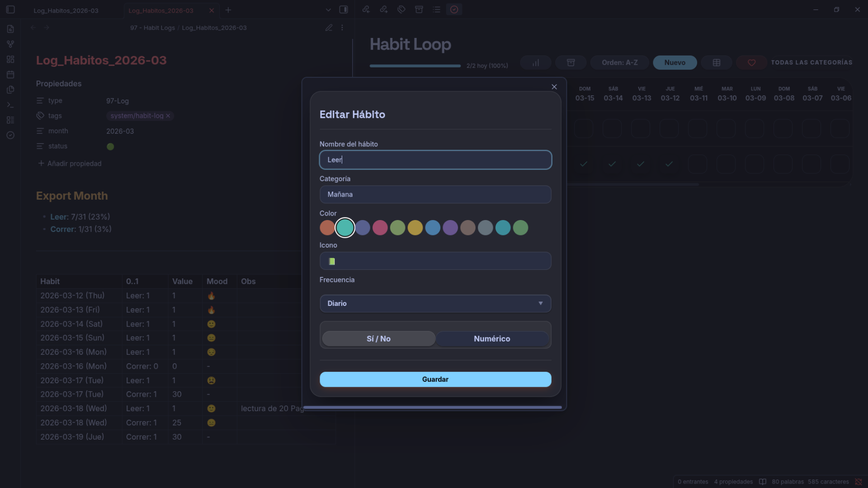
Task: Click the Guardar button
Action: coord(435,379)
